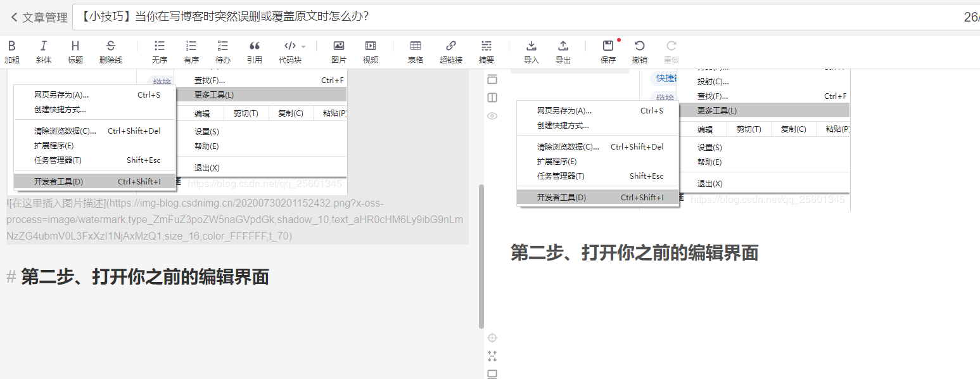
Task: Insert a heading using 标题 icon
Action: pyautogui.click(x=75, y=51)
